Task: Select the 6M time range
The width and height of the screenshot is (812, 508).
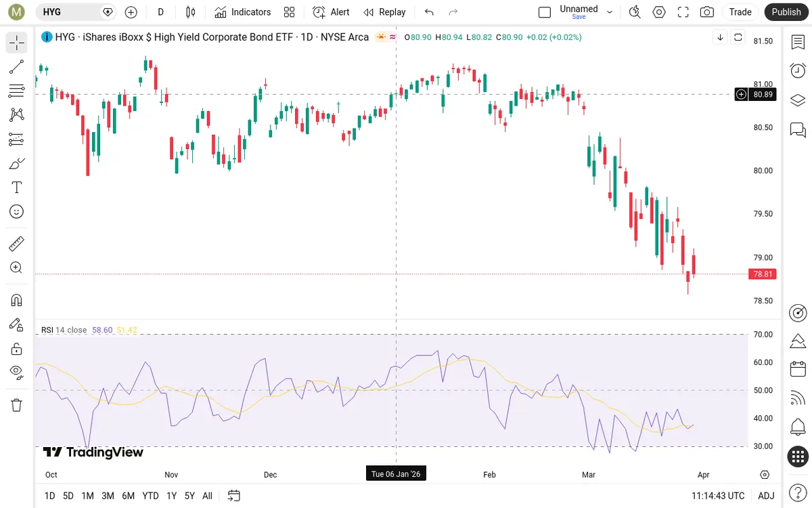Action: click(128, 496)
